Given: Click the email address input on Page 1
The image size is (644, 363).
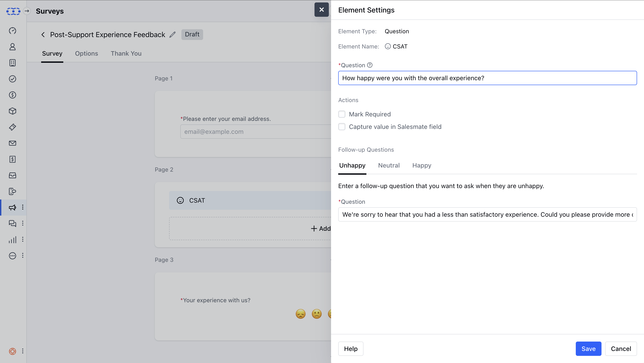Looking at the screenshot, I should [x=255, y=132].
